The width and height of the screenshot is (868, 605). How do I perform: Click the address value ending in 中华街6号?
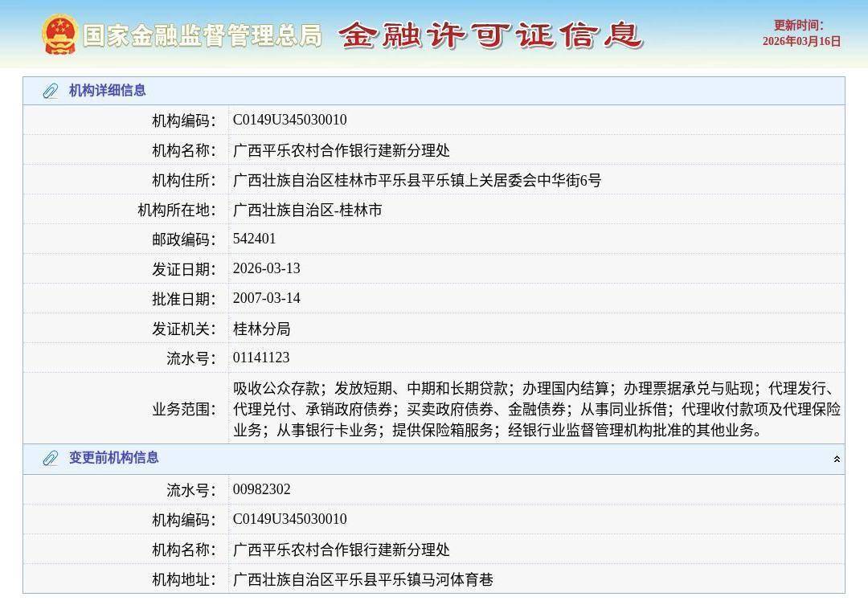416,181
